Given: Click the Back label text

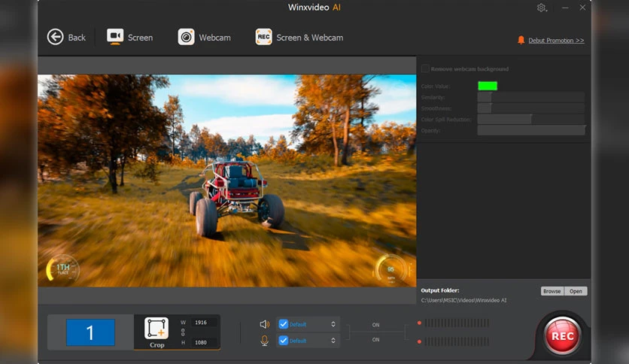Looking at the screenshot, I should coord(77,38).
